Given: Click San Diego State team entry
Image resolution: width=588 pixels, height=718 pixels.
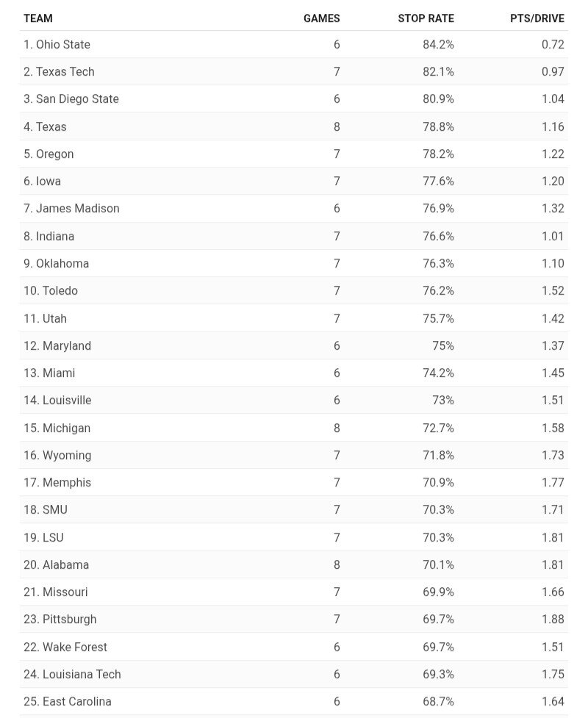Looking at the screenshot, I should pyautogui.click(x=71, y=99).
